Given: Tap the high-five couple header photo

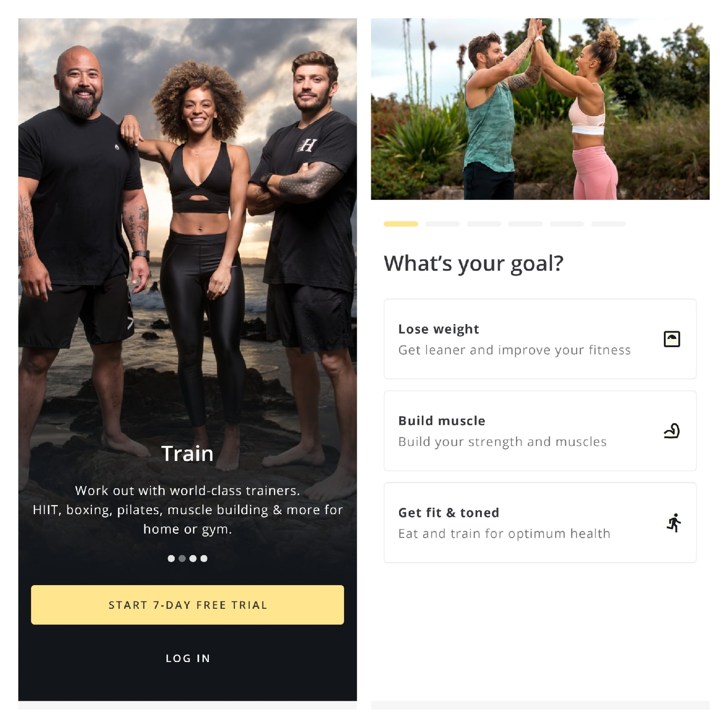Looking at the screenshot, I should point(540,109).
